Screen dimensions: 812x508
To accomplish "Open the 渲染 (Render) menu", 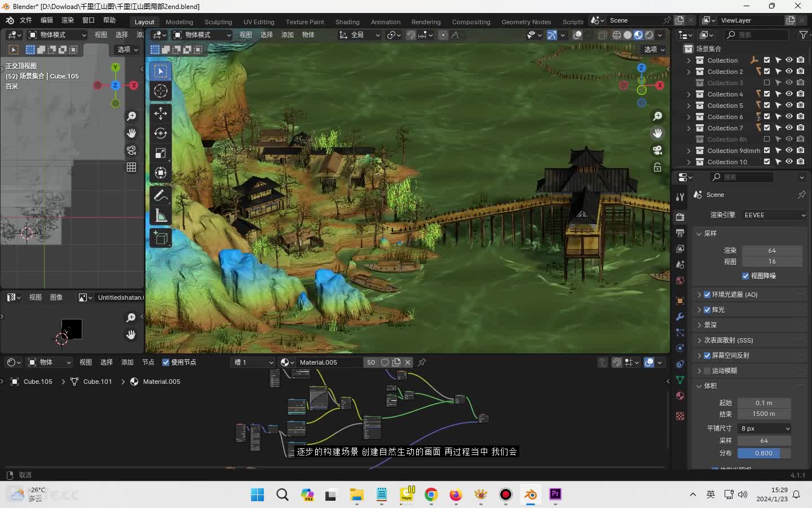I will 68,20.
